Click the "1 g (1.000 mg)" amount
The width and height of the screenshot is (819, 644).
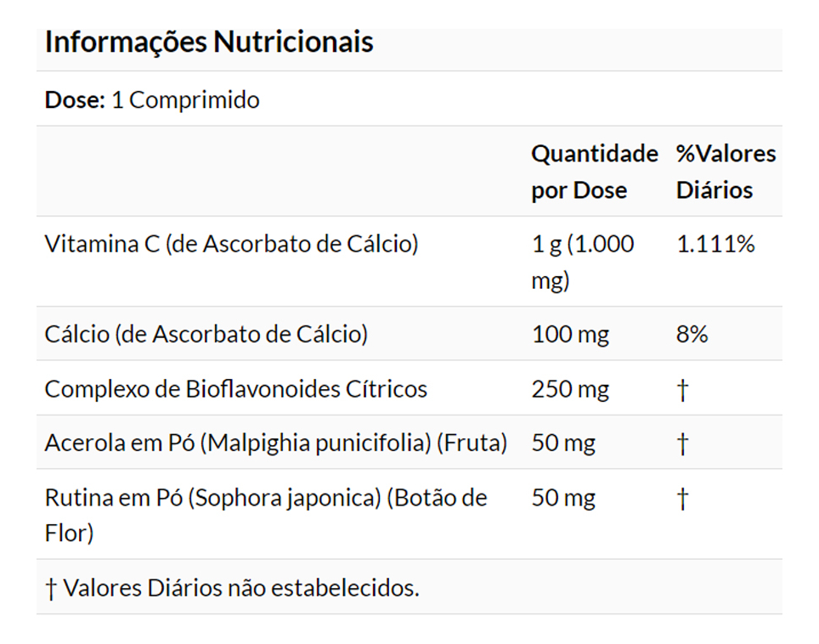(582, 262)
